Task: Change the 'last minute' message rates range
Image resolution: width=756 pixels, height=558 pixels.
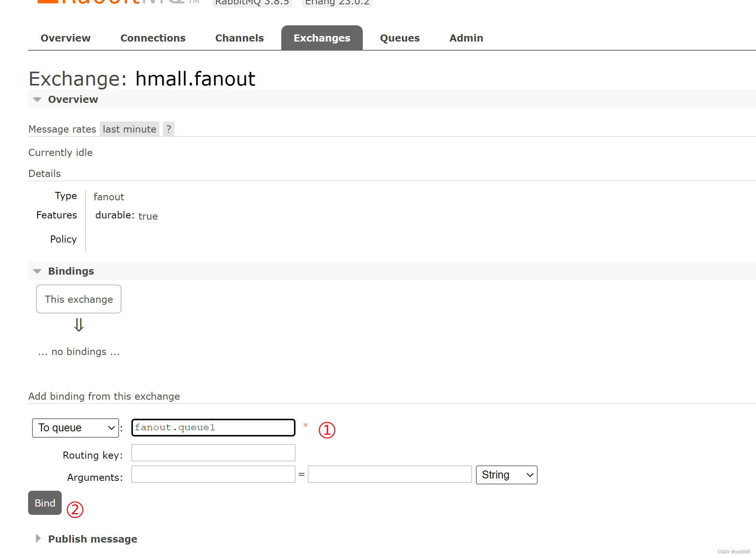Action: [x=129, y=129]
